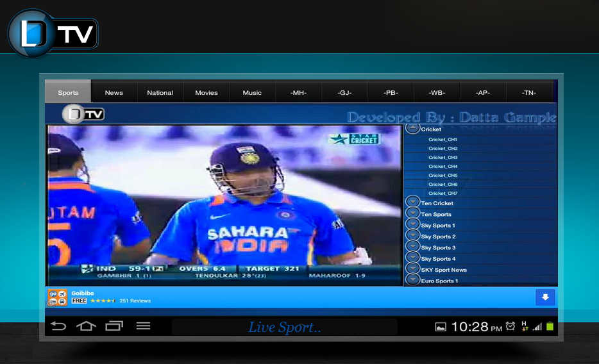Switch to the News tab

click(x=114, y=92)
